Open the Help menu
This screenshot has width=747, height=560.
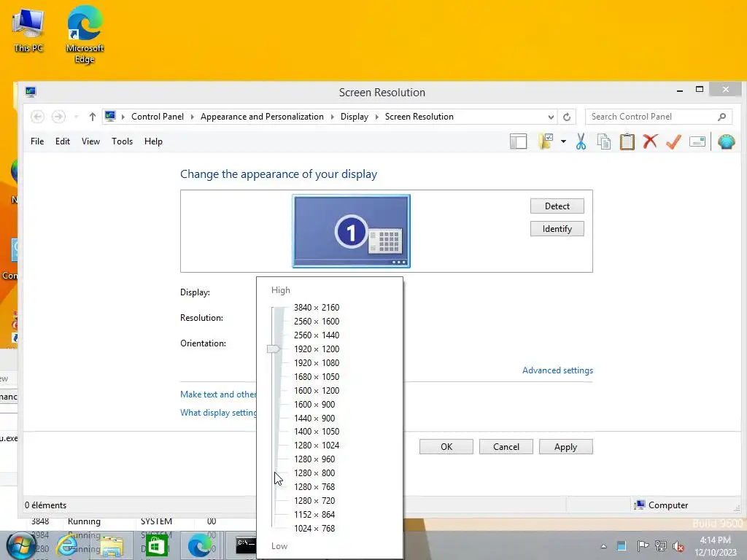click(153, 141)
